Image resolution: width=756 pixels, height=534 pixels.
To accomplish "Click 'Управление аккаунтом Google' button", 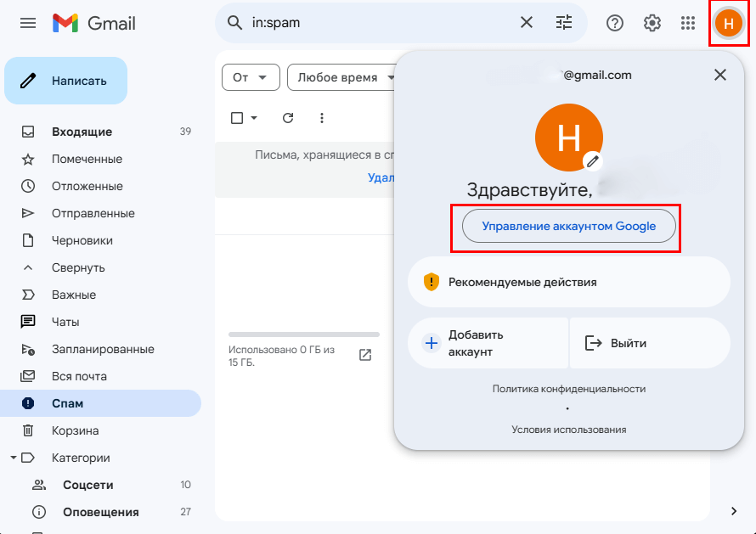I will (x=569, y=227).
